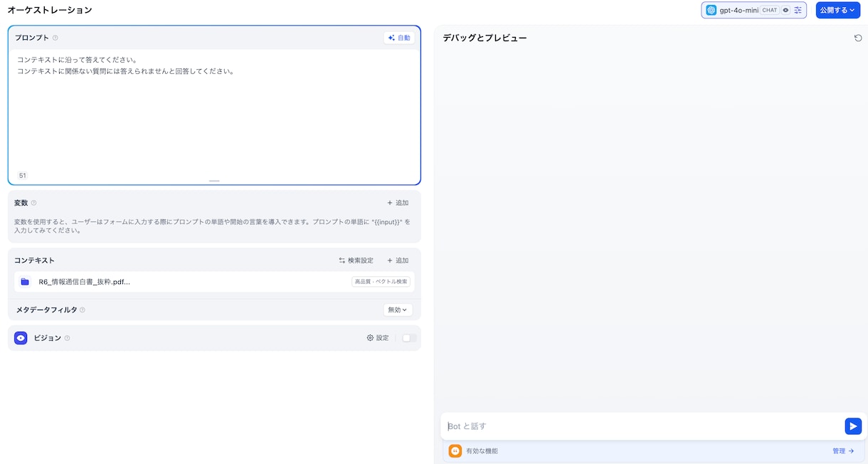Click help icon beside 変数 title
Viewport: 868px width, 464px height.
(33, 203)
